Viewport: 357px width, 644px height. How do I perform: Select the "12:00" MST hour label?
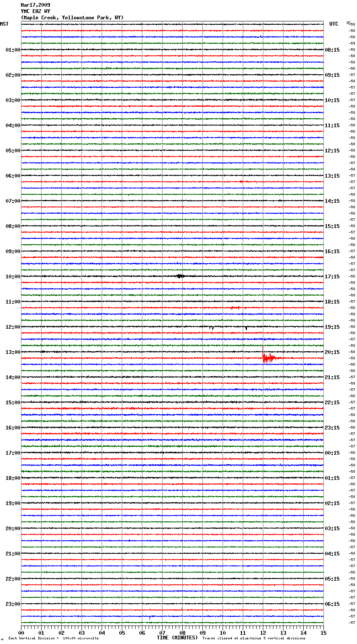coord(13,327)
